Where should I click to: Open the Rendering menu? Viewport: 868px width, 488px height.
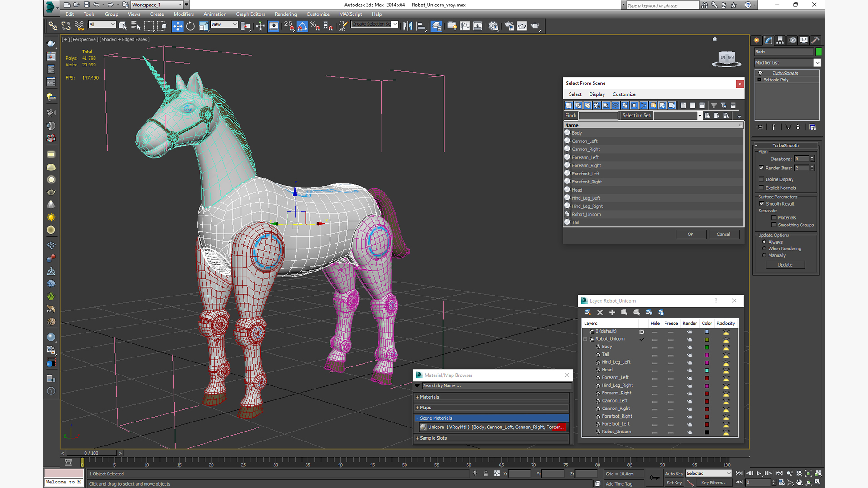coord(285,14)
